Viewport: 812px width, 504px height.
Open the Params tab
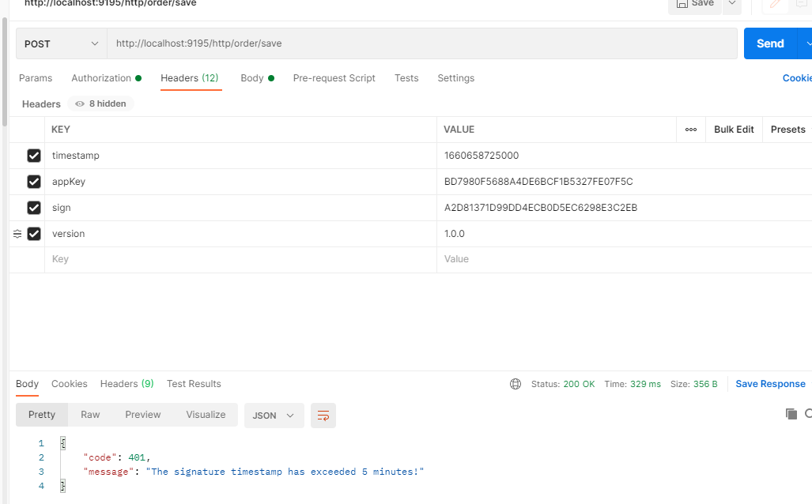point(36,78)
